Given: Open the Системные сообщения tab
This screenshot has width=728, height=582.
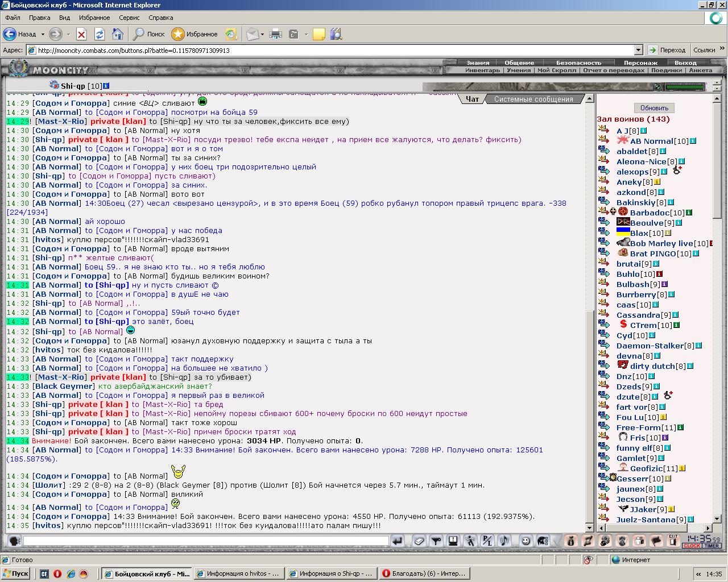Looking at the screenshot, I should tap(533, 99).
